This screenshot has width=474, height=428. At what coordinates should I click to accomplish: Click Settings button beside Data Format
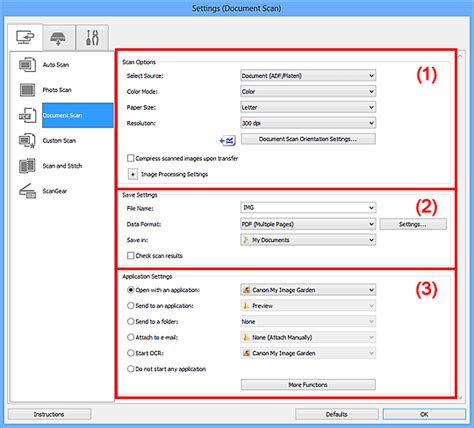pos(413,224)
